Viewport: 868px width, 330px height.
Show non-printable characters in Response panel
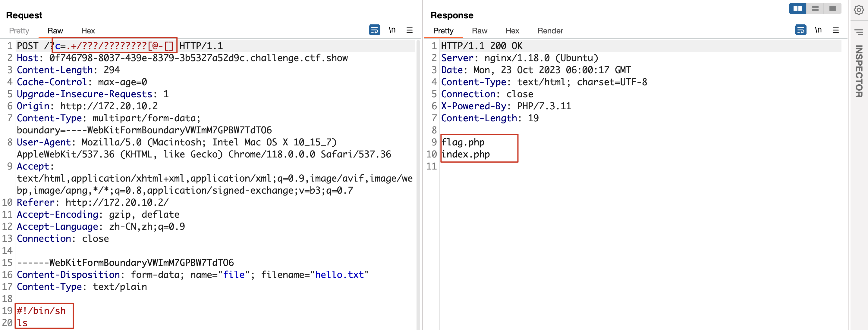tap(818, 30)
